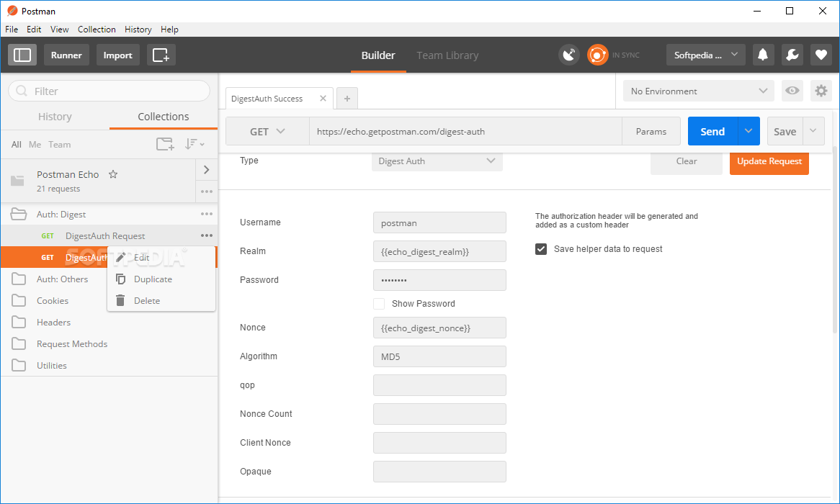
Task: Expand the Auth: Others folder
Action: point(62,279)
